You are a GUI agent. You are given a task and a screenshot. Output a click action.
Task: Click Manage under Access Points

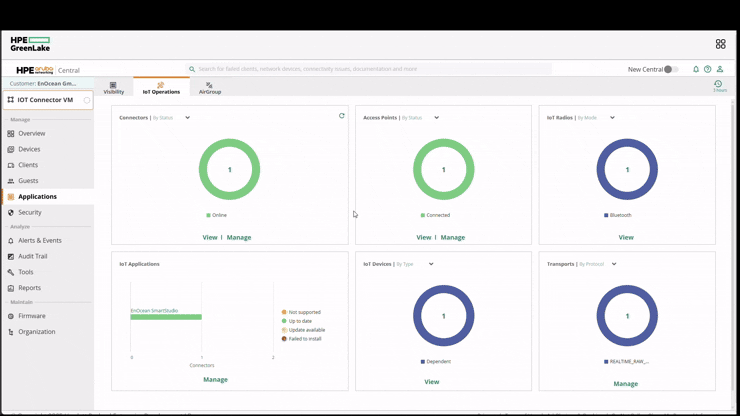[453, 238]
